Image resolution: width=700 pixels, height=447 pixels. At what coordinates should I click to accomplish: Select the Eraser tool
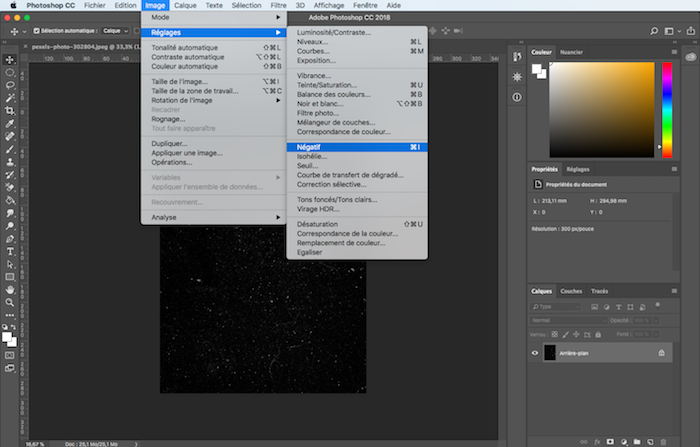10,187
